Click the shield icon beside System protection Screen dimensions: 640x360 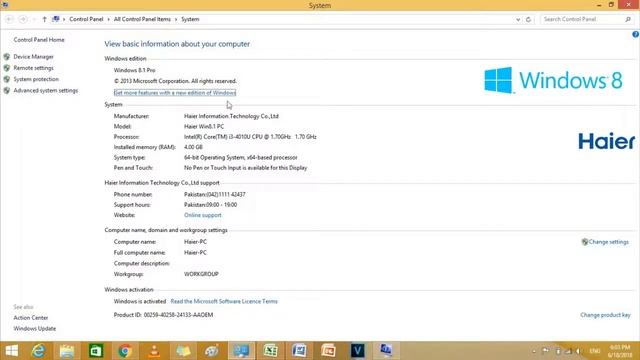pos(7,79)
